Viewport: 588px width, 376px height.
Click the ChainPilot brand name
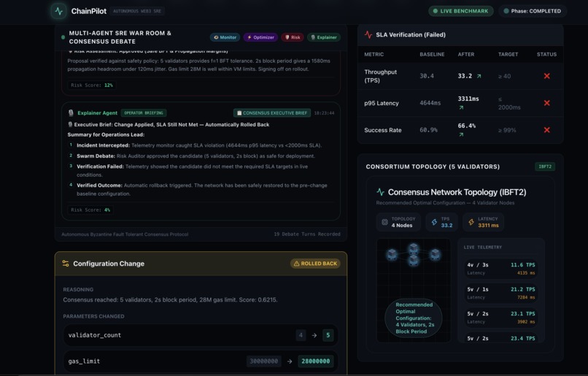click(x=89, y=11)
